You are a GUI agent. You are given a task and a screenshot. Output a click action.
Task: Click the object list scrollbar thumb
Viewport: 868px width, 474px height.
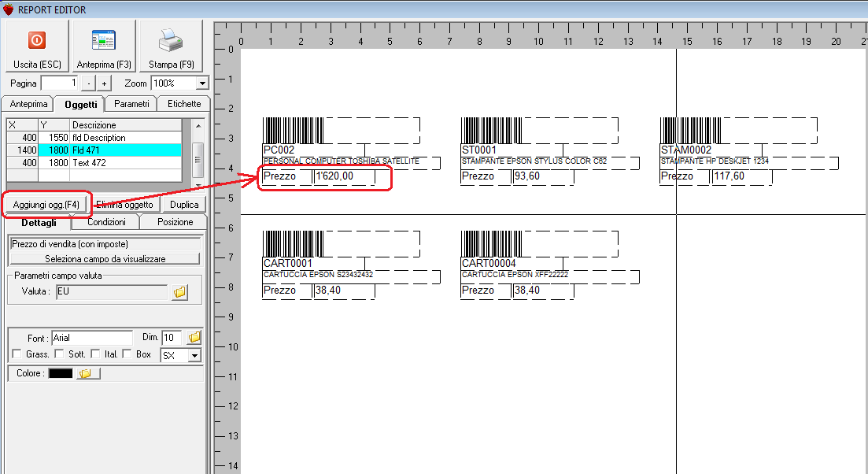pyautogui.click(x=198, y=158)
